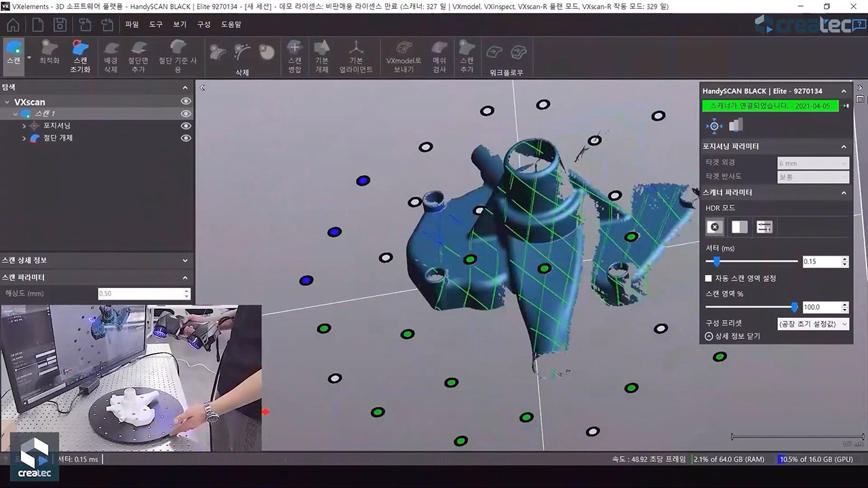Image resolution: width=868 pixels, height=488 pixels.
Task: Expand the 절단 개체 tree node
Action: pyautogui.click(x=24, y=138)
